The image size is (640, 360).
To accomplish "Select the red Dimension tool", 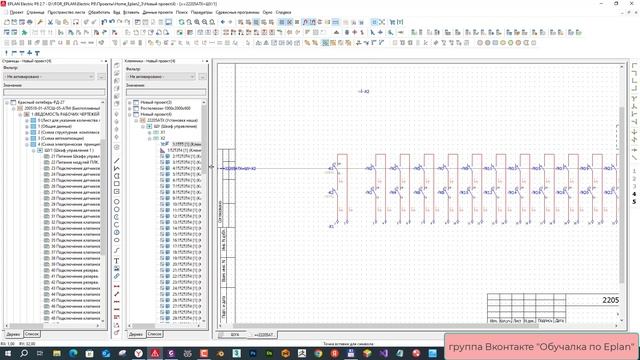I will click(x=117, y=286).
